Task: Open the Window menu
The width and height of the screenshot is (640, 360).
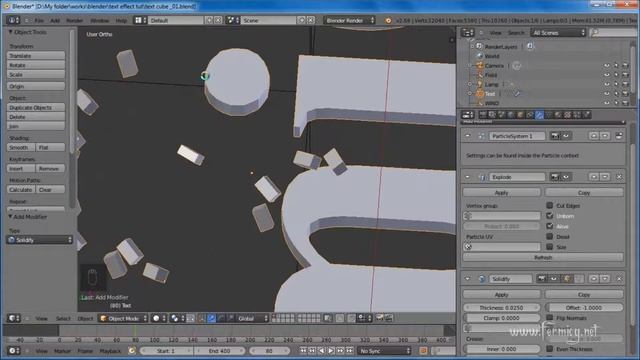Action: click(x=99, y=20)
